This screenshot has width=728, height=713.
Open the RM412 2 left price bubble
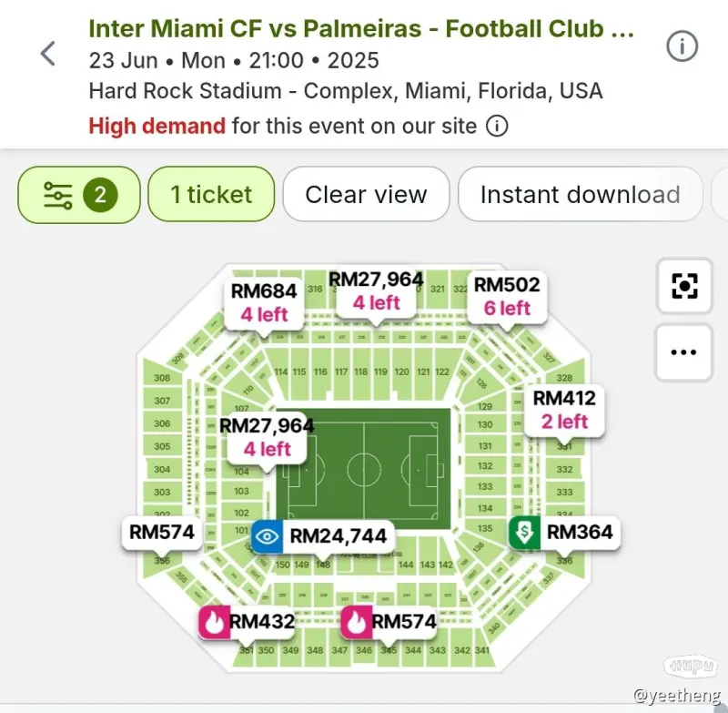564,410
